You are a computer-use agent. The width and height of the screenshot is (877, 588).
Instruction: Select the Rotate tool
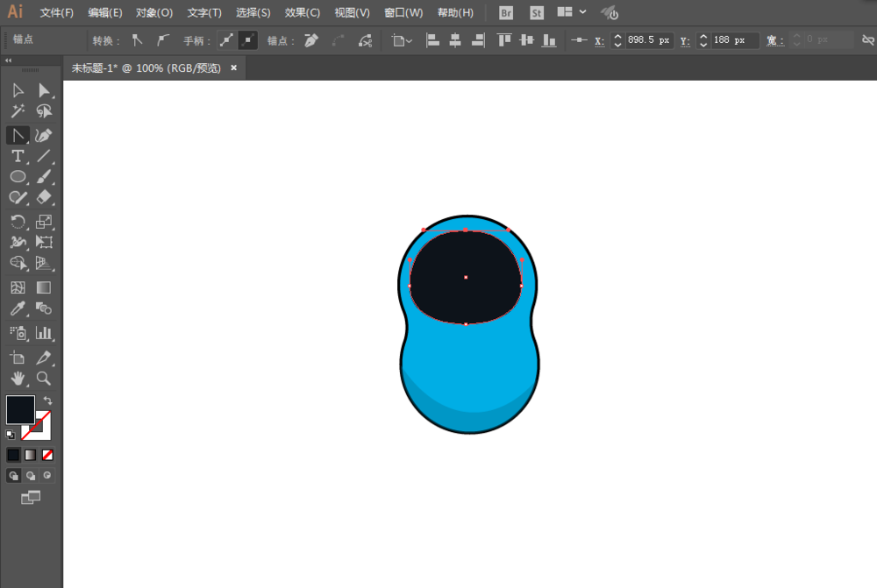[x=18, y=222]
